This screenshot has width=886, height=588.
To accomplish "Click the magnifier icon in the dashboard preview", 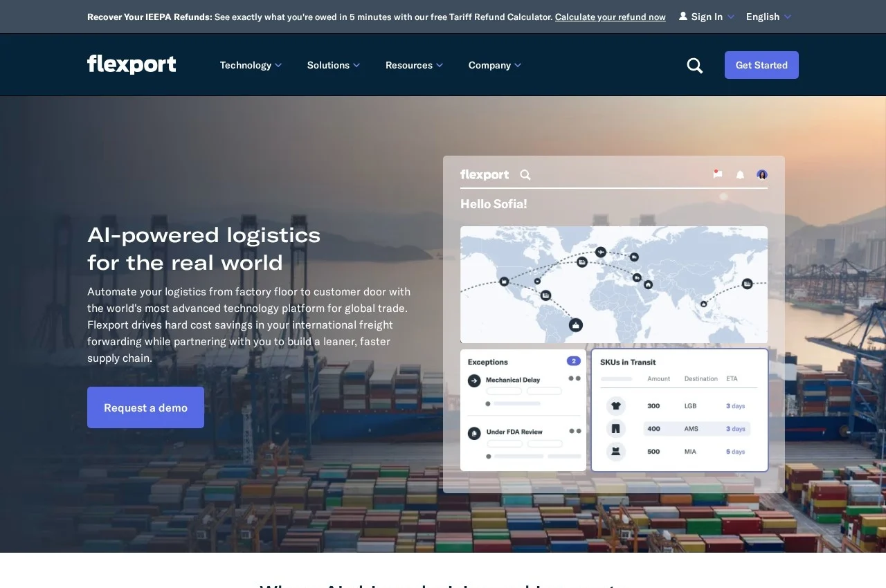I will point(525,175).
